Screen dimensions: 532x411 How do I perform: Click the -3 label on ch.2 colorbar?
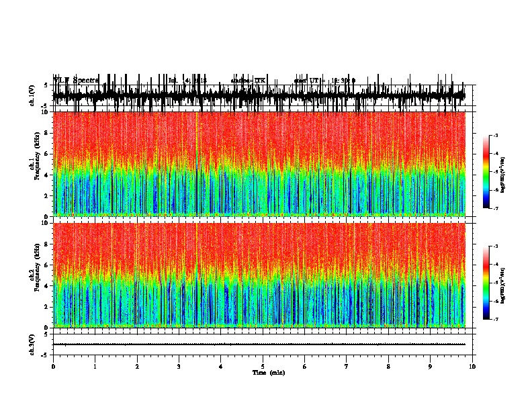495,246
